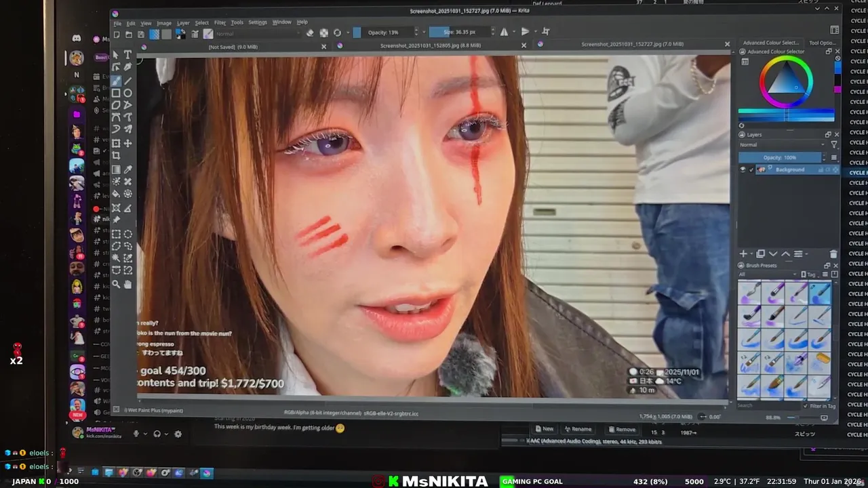Image resolution: width=868 pixels, height=488 pixels.
Task: Adjust layer Opacity 100% slider
Action: coord(780,157)
